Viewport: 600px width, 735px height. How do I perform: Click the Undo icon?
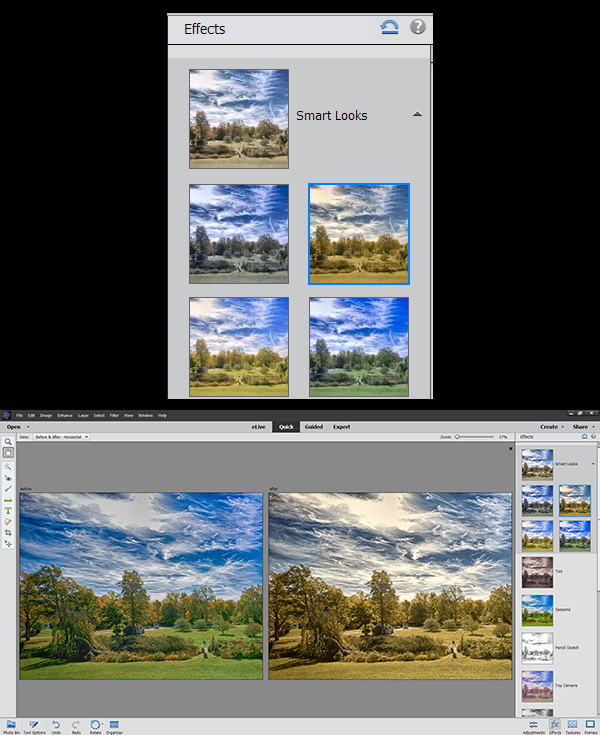pos(56,727)
